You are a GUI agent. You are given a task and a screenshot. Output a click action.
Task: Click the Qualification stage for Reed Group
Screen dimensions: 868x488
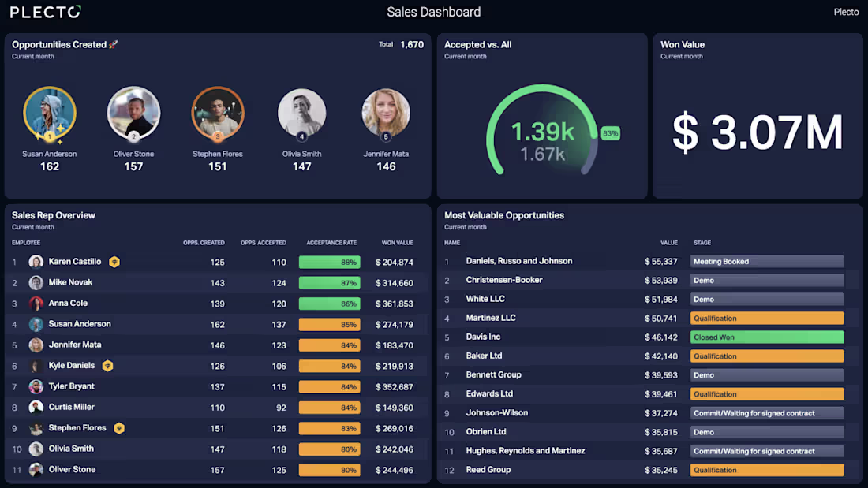point(767,470)
